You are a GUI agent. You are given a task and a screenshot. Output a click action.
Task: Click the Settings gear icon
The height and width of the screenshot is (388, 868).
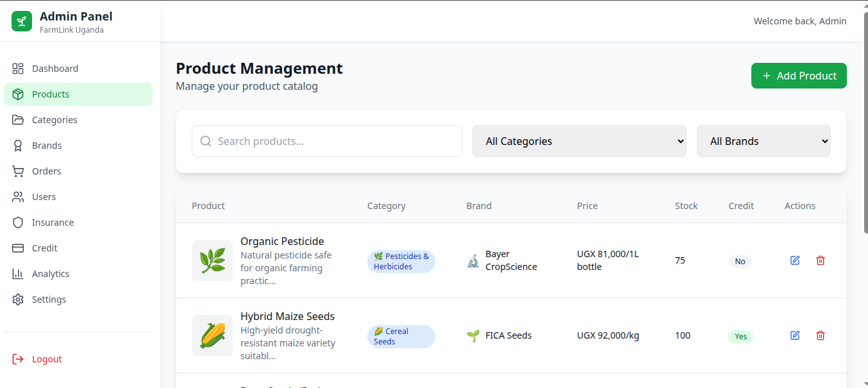click(18, 299)
